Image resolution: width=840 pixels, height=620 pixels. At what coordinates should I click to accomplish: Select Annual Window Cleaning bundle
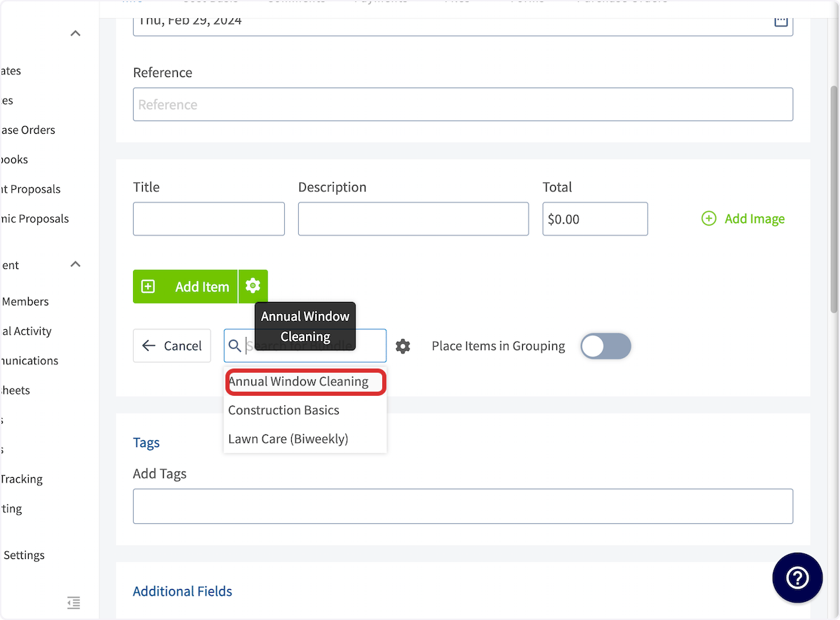[x=305, y=382]
